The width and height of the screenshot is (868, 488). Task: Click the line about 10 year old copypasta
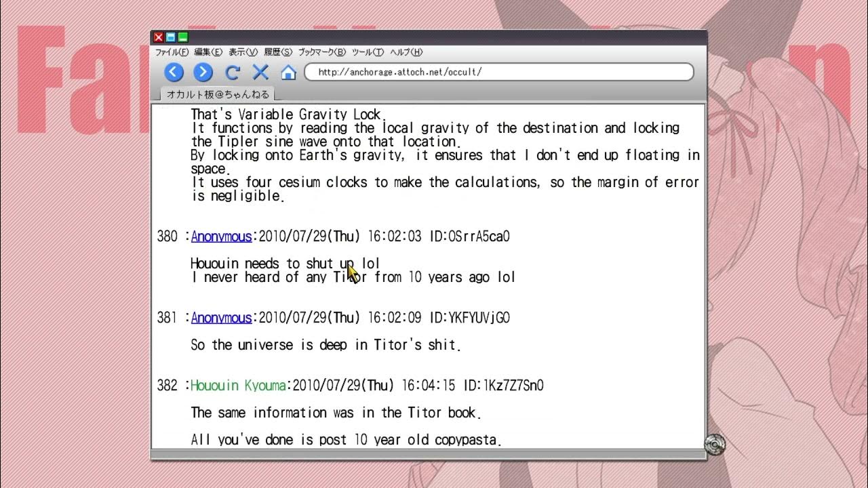347,440
